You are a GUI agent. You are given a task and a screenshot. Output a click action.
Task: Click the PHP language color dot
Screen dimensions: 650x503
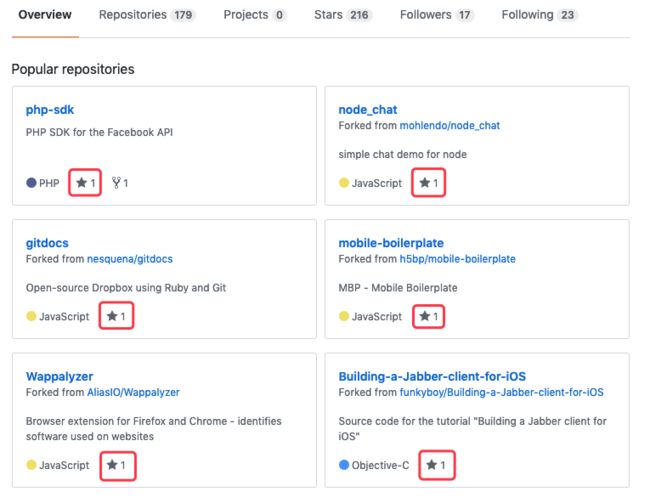(x=31, y=182)
